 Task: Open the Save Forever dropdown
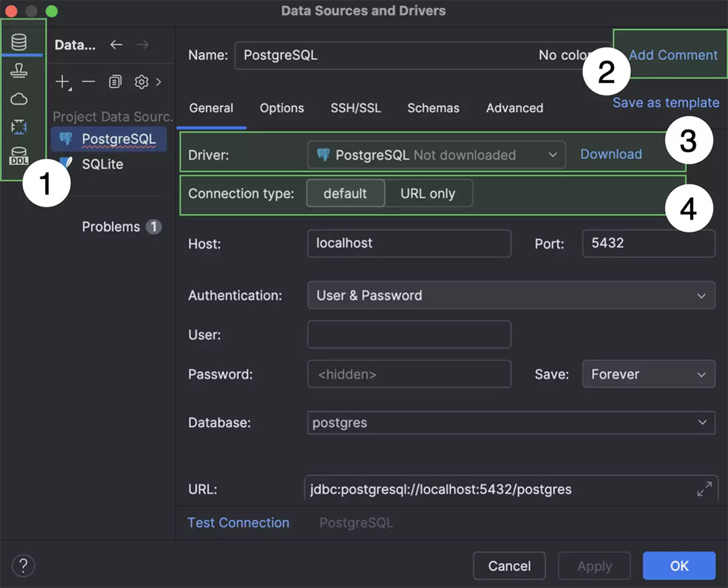(648, 374)
